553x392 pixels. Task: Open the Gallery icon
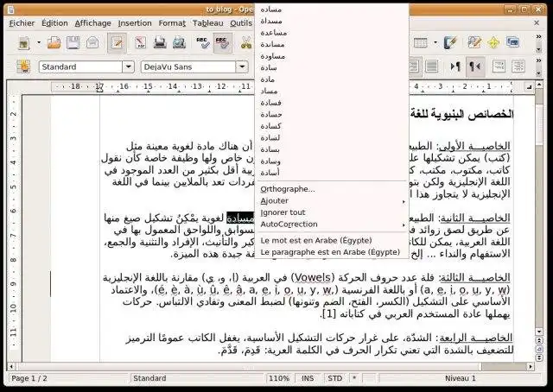512,42
